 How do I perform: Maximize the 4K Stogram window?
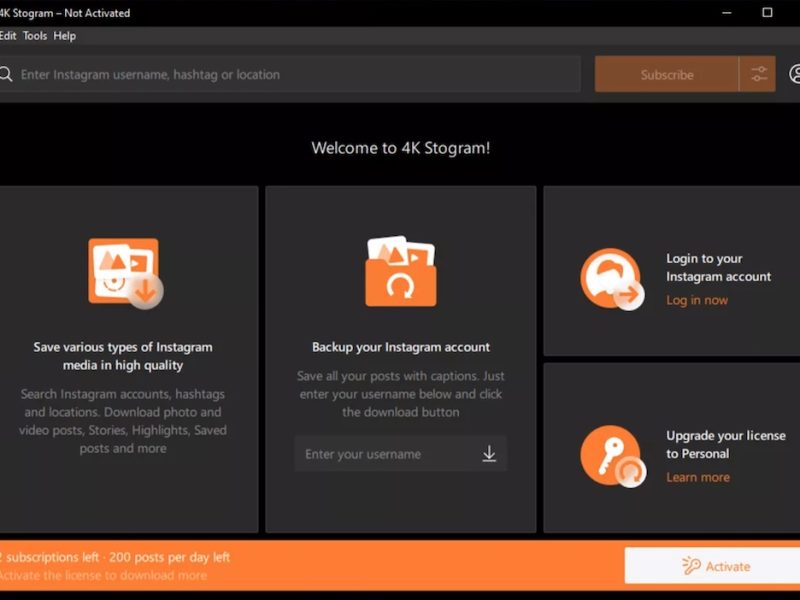767,13
